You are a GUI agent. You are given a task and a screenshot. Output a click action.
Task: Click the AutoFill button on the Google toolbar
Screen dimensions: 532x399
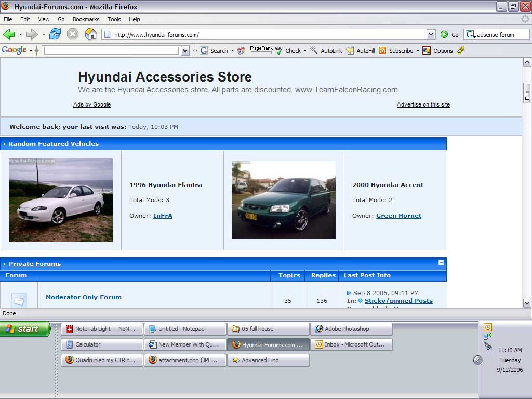(x=361, y=51)
